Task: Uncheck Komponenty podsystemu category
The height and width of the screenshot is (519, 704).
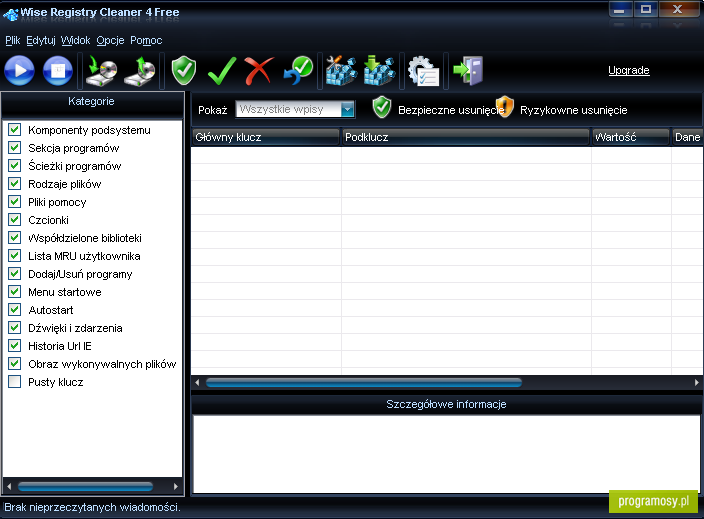Action: (x=14, y=130)
